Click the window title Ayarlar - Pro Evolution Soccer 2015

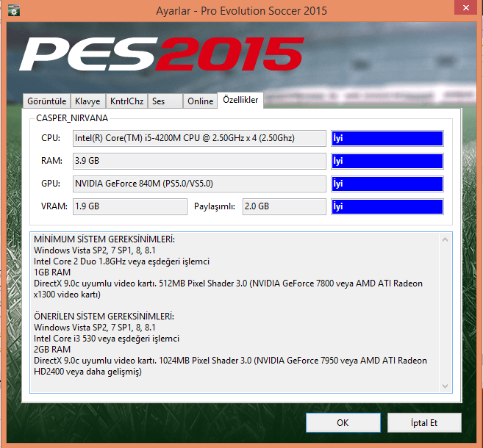241,11
